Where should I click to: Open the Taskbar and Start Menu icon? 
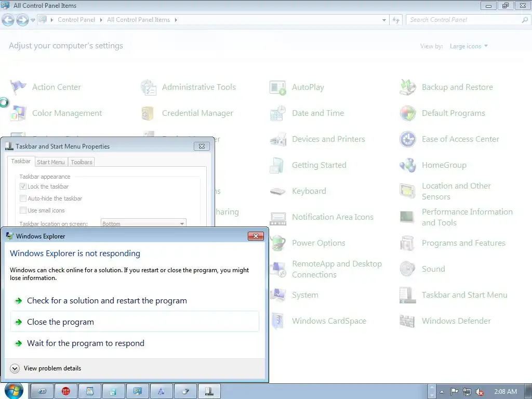click(407, 295)
